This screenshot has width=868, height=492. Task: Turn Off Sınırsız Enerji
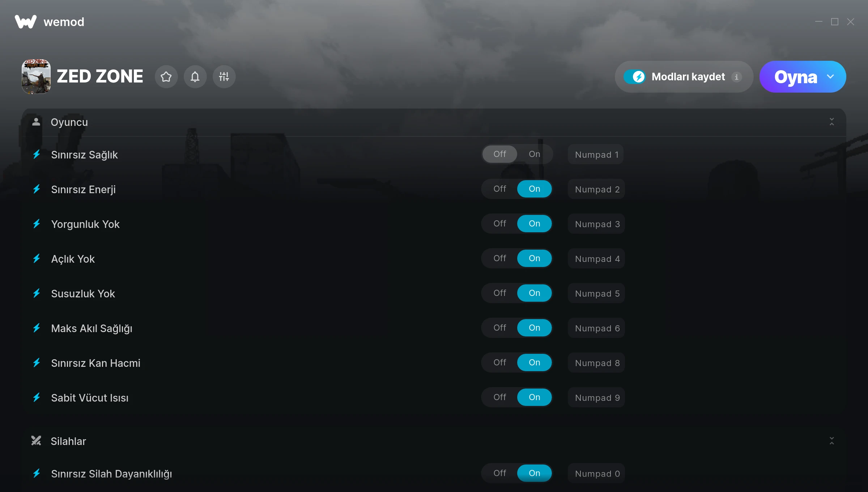pos(500,189)
